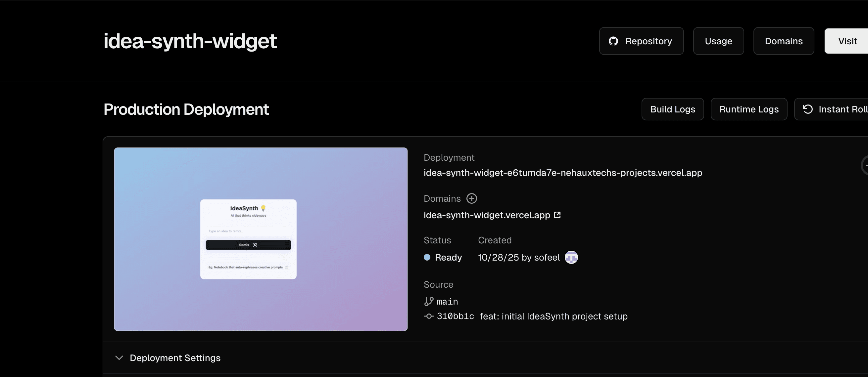Image resolution: width=868 pixels, height=377 pixels.
Task: Open the idea-synth-widget.vercel.app domain link
Action: (487, 215)
